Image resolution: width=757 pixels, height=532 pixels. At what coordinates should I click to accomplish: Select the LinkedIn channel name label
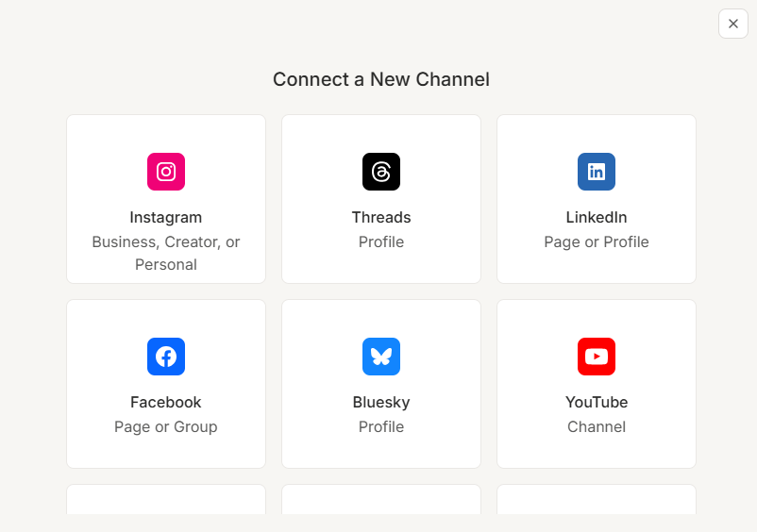(597, 218)
